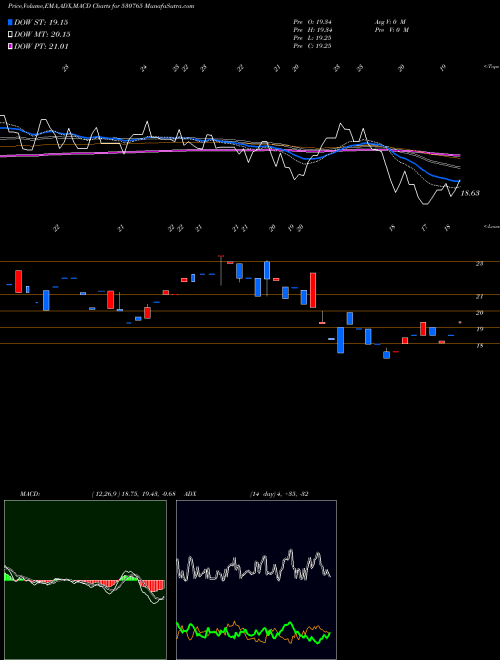This screenshot has height=660, width=500.
Task: Click the 'Pre H: 19.34' value
Action: 312,30
